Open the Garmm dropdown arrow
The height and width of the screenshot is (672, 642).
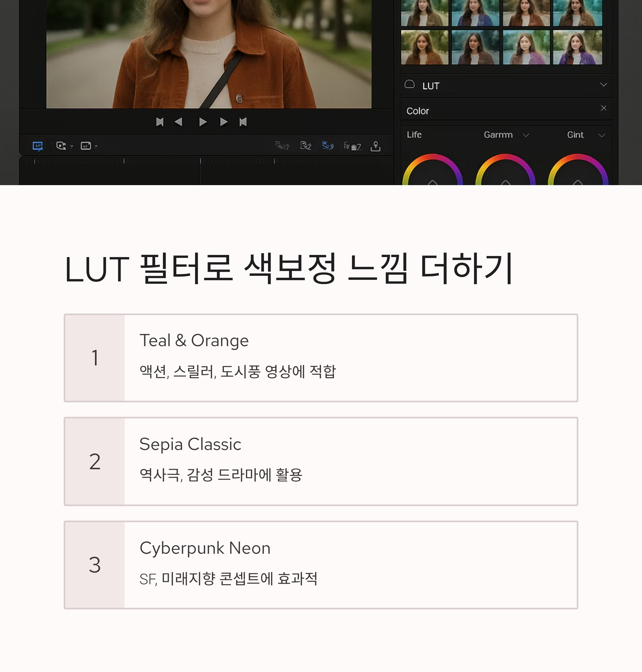coord(526,135)
